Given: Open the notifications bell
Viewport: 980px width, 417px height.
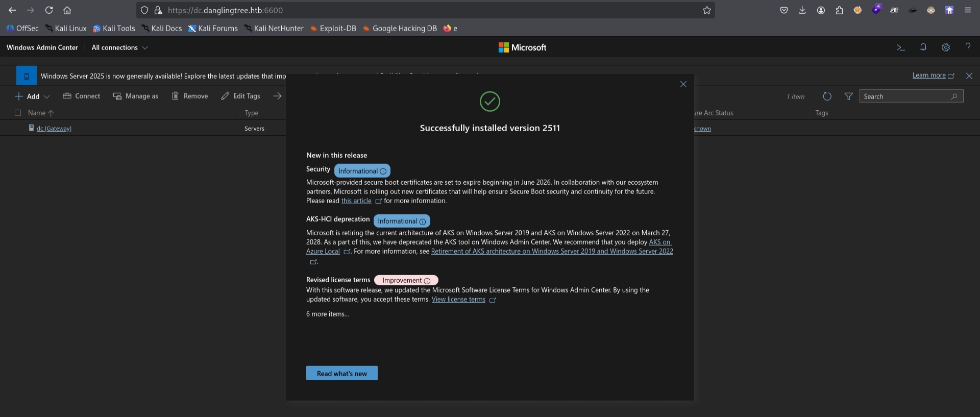Looking at the screenshot, I should coord(923,47).
